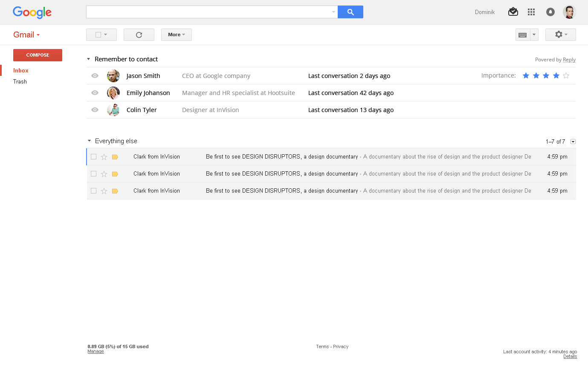Screen dimensions: 588x378
Task: Click the inbox envelope icon beside Dominik
Action: [x=513, y=12]
